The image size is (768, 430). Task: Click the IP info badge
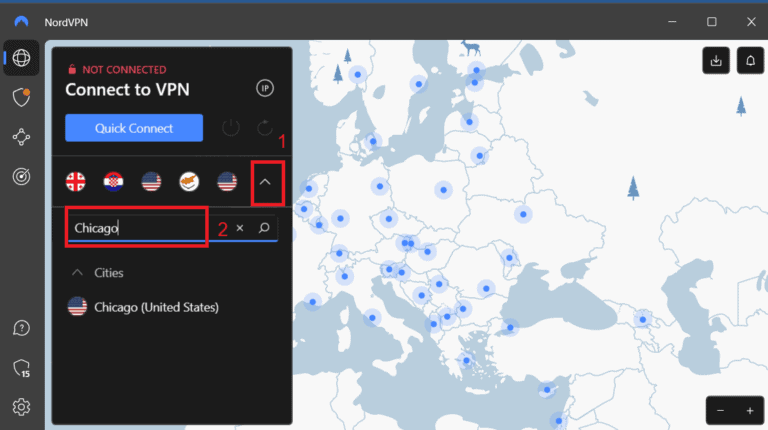point(265,88)
